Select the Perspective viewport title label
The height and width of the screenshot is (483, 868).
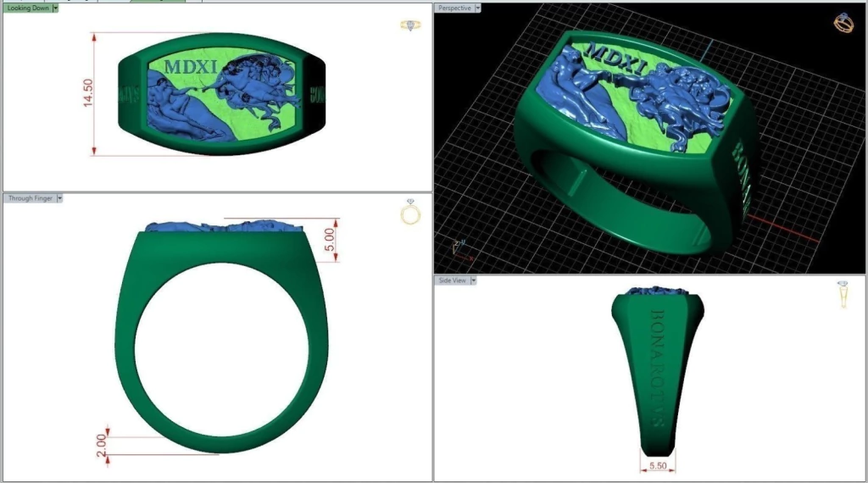[x=454, y=8]
